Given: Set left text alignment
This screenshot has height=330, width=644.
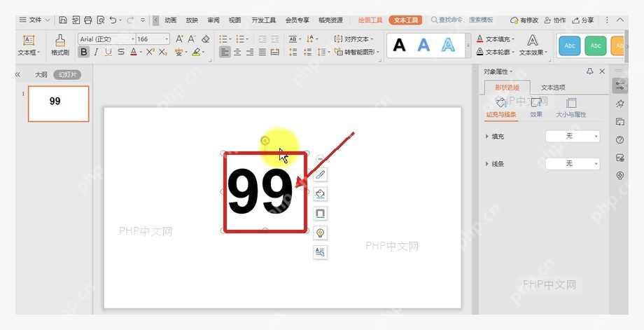Looking at the screenshot, I should (224, 52).
